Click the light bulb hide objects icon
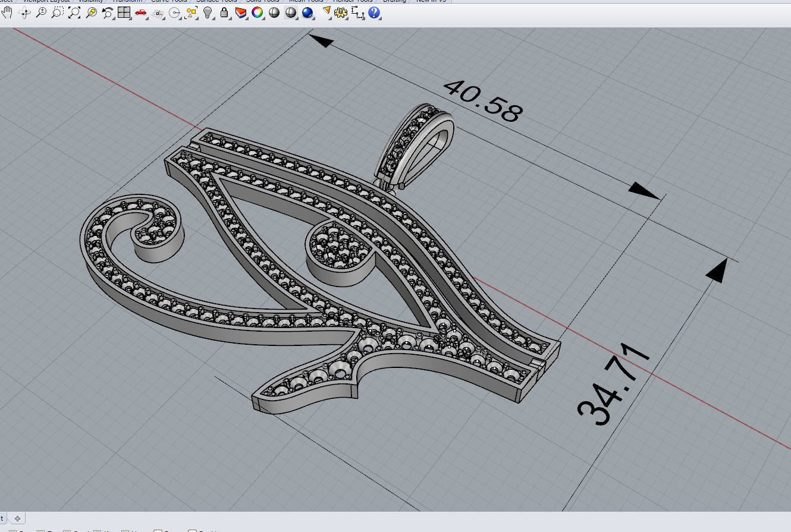This screenshot has width=791, height=532. click(208, 12)
